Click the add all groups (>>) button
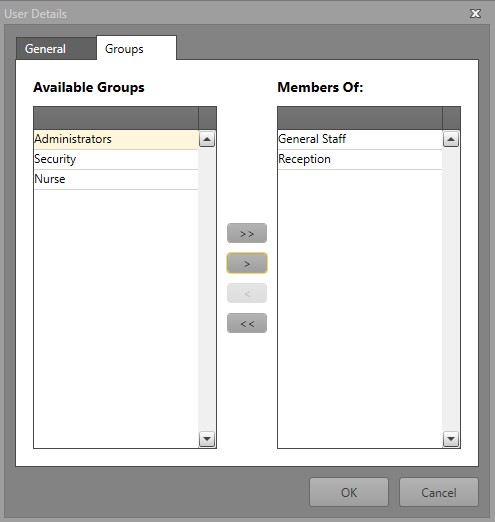This screenshot has height=522, width=495. coord(247,233)
